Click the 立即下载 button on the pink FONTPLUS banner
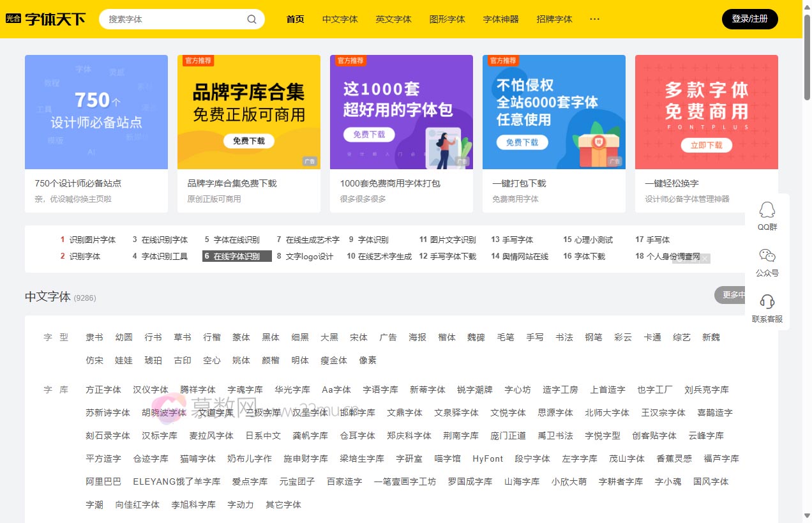The width and height of the screenshot is (812, 523). (706, 145)
